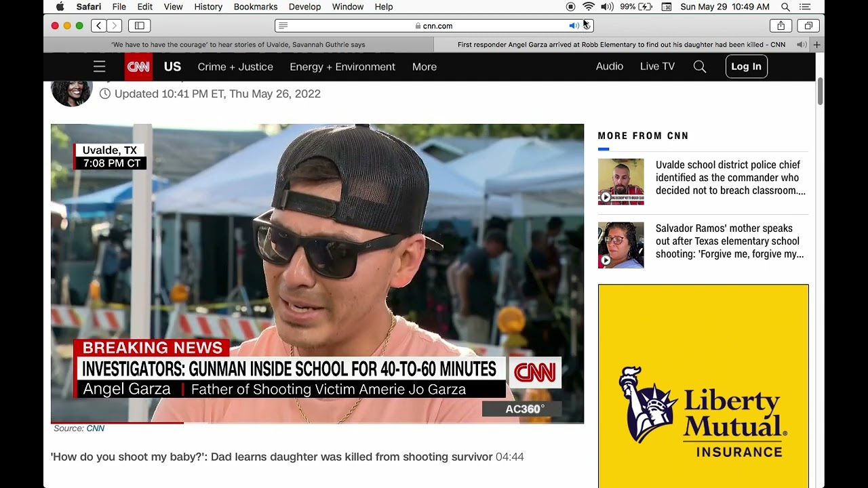This screenshot has width=868, height=488.
Task: Open the Develop menu
Action: tap(305, 7)
